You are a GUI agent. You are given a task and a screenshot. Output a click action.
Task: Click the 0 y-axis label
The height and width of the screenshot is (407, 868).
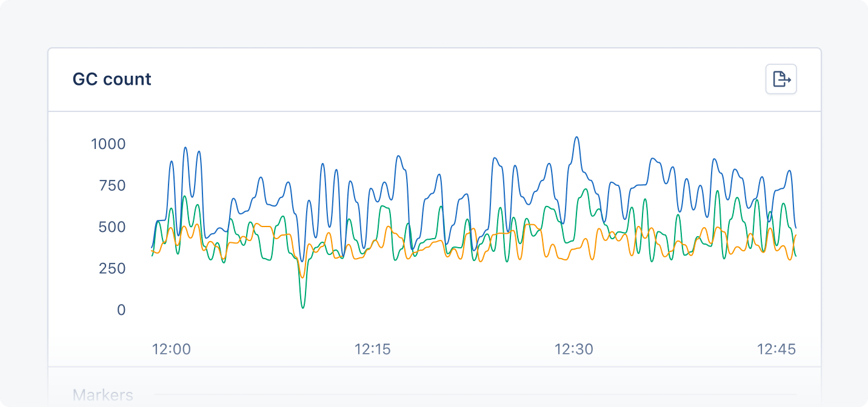coord(121,310)
